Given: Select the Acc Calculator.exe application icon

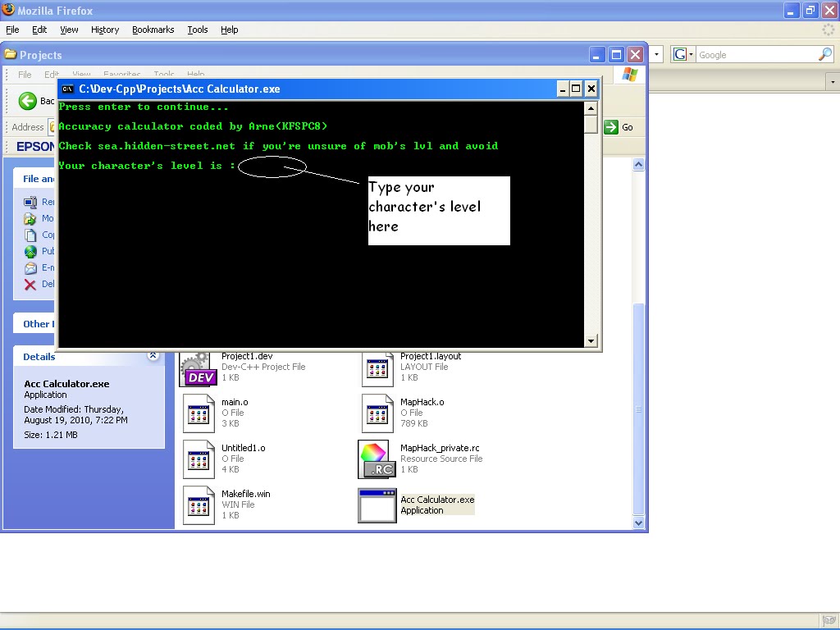Looking at the screenshot, I should coord(377,505).
